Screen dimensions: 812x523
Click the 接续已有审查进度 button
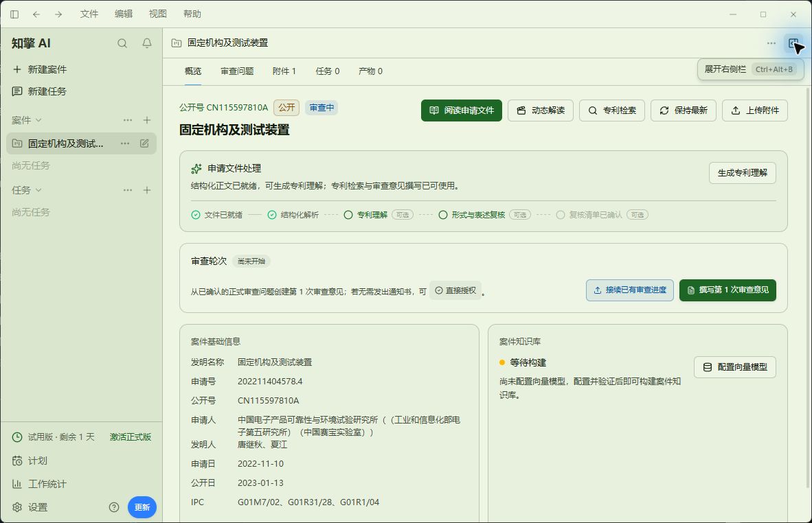click(x=630, y=290)
